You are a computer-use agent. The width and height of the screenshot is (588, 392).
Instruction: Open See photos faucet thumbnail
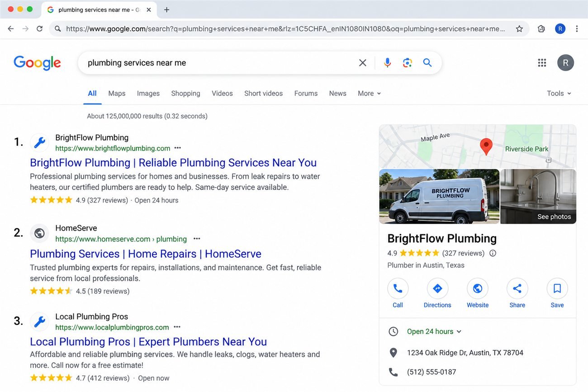point(538,196)
